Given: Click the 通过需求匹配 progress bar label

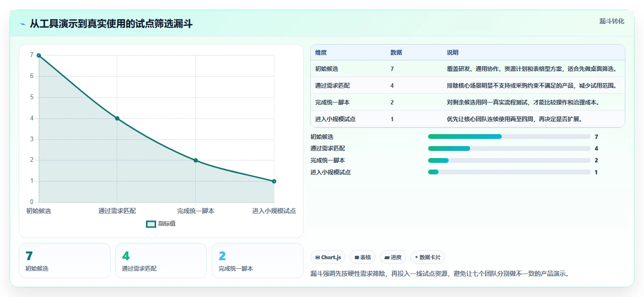Looking at the screenshot, I should (328, 148).
